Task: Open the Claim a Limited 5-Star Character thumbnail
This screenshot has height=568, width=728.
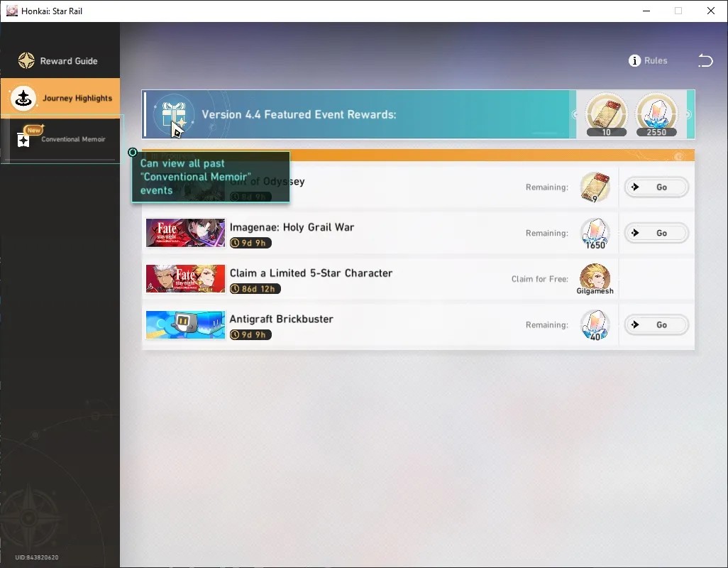Action: pyautogui.click(x=185, y=278)
